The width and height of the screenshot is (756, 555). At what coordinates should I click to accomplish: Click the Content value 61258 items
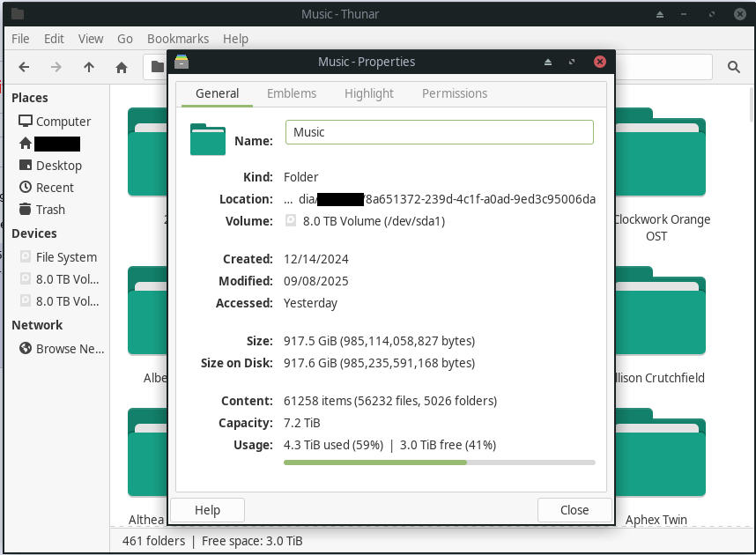tap(390, 401)
